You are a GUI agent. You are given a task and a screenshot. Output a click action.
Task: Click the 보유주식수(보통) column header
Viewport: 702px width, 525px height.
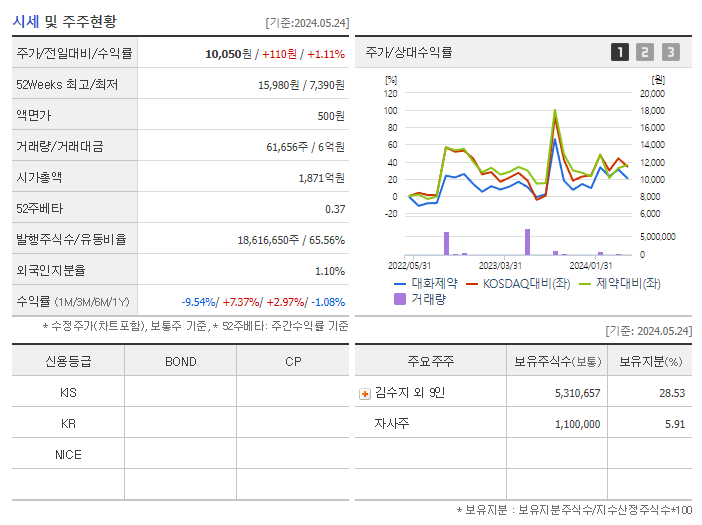coord(557,361)
